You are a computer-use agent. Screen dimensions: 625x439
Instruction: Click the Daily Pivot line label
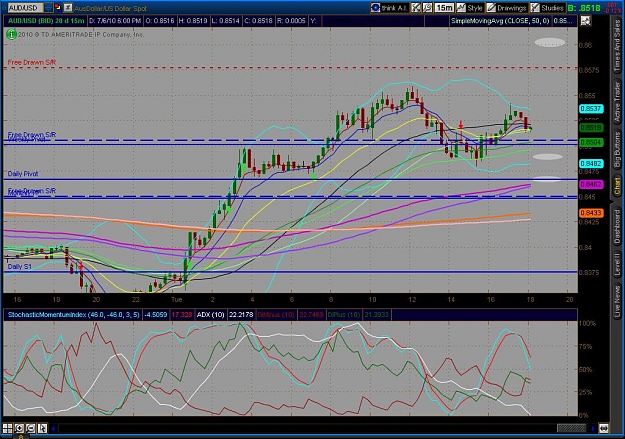tap(23, 174)
